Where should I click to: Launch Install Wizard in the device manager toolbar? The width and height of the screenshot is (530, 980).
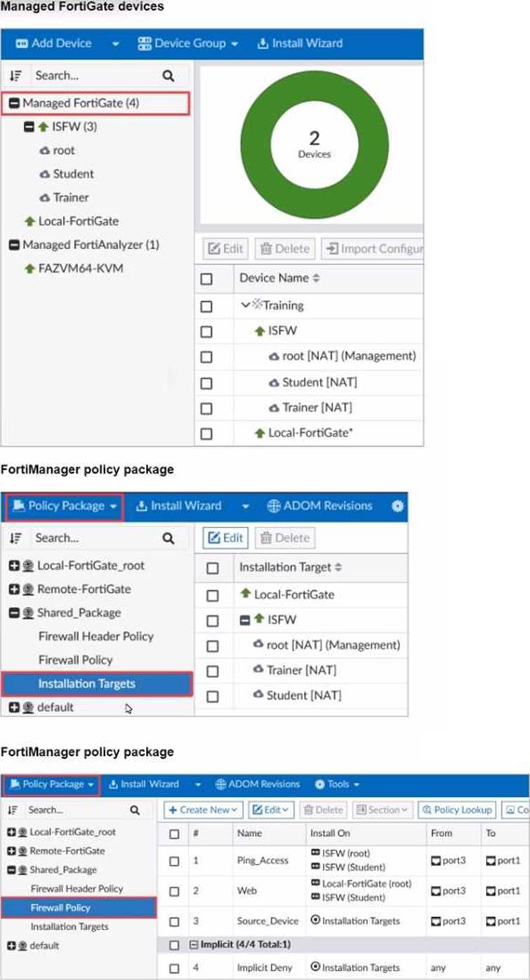click(x=300, y=44)
